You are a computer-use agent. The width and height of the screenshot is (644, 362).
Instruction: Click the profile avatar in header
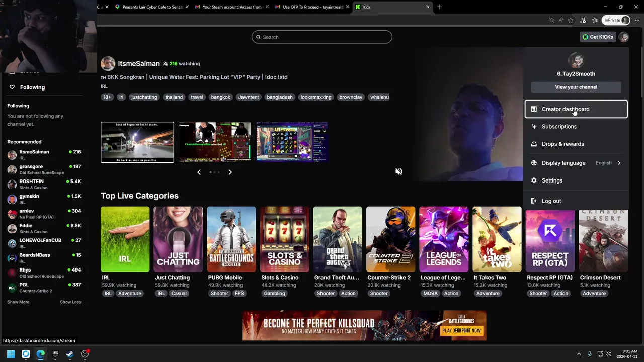(624, 37)
